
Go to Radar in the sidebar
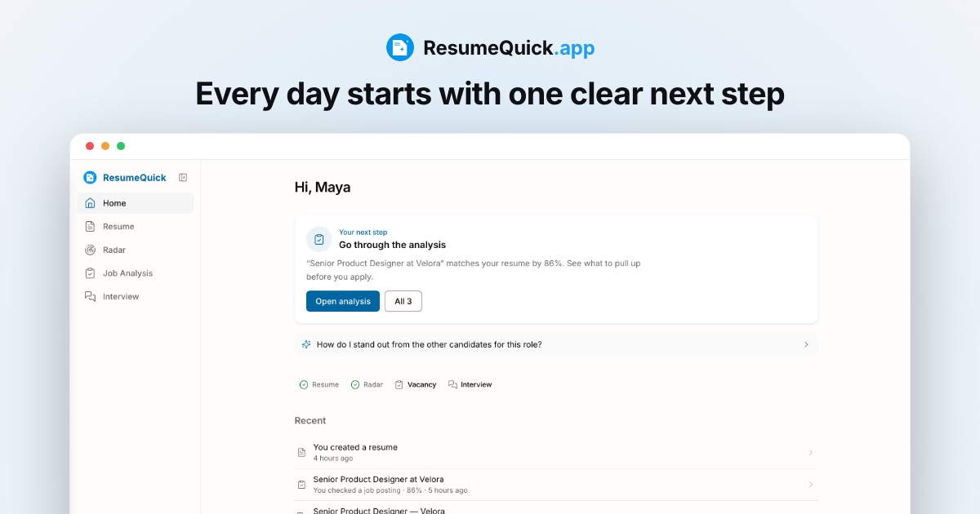136,250
